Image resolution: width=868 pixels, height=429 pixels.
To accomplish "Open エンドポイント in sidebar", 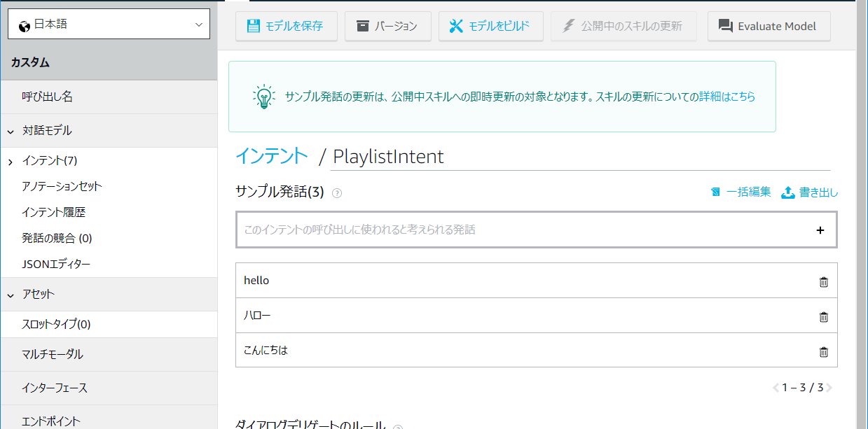I will (x=109, y=419).
